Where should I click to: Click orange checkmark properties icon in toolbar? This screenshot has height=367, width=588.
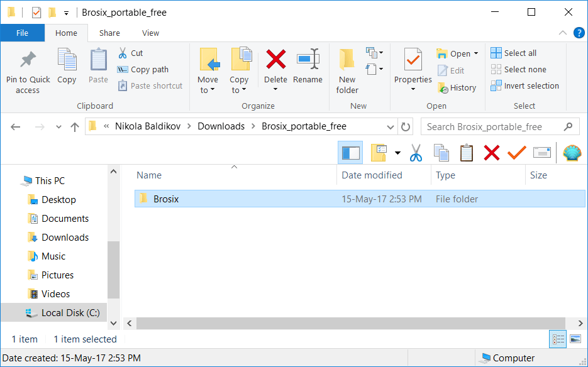coord(517,153)
